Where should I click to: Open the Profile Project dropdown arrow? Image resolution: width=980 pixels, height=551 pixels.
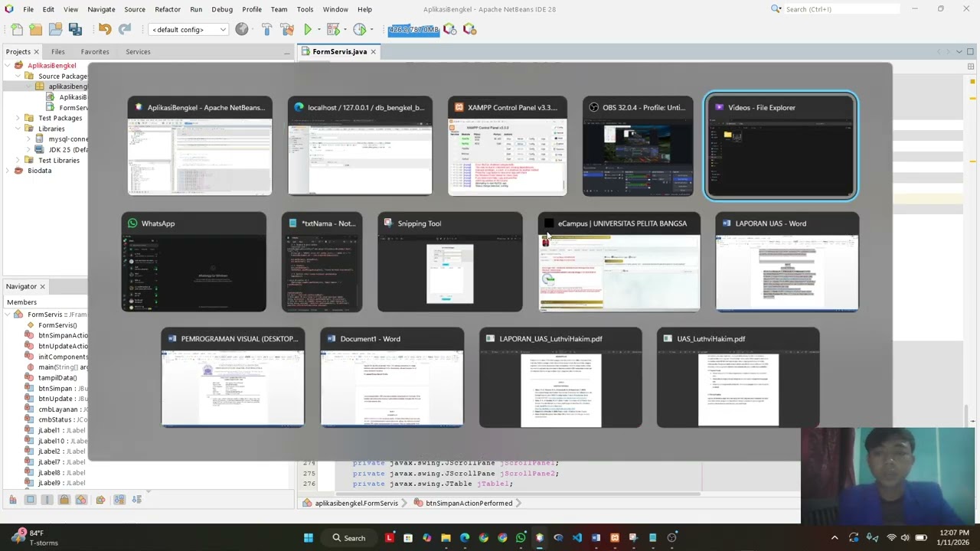371,30
